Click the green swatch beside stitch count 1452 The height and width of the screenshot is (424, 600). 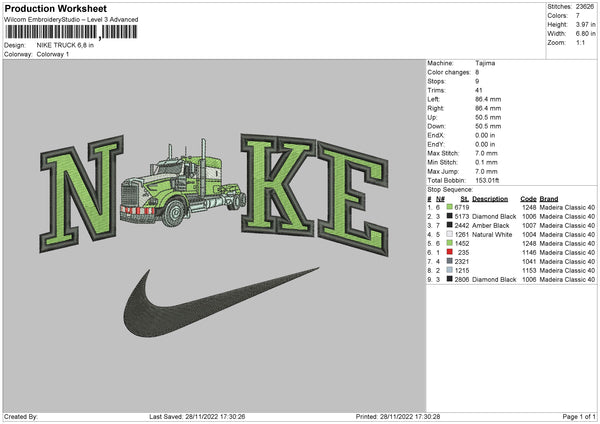coord(449,243)
